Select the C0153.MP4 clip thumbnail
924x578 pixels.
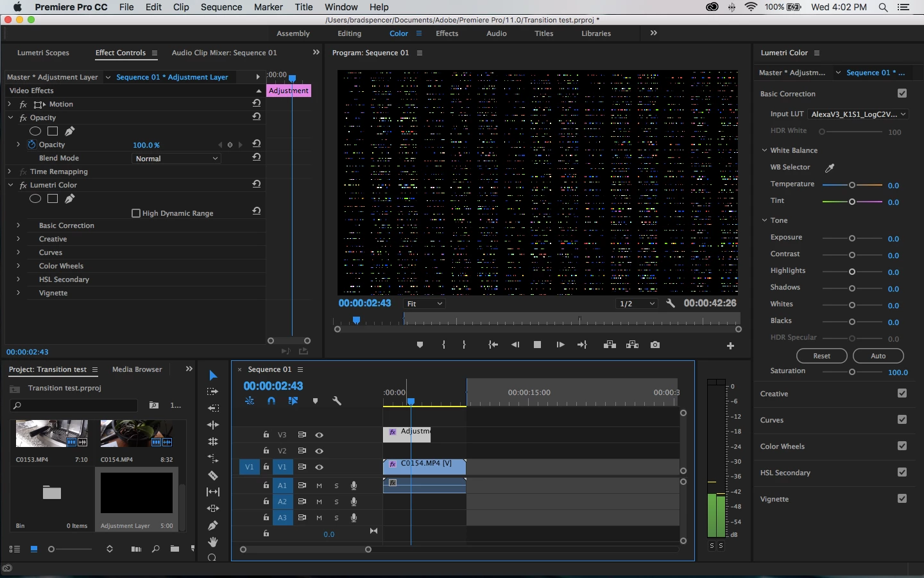pyautogui.click(x=52, y=433)
